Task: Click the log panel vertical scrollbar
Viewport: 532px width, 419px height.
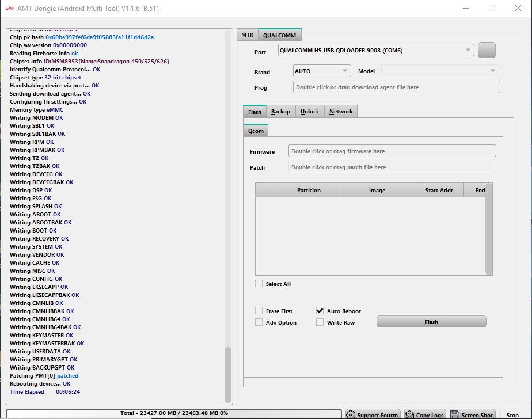Action: pyautogui.click(x=228, y=374)
